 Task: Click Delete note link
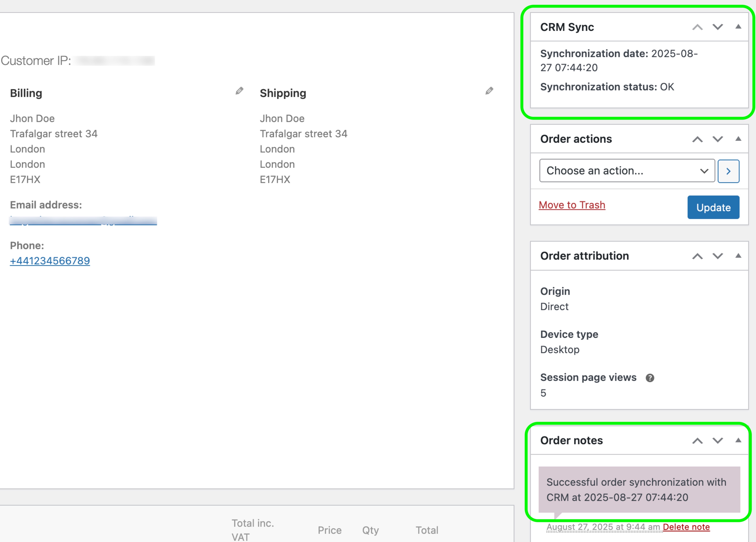pyautogui.click(x=686, y=527)
